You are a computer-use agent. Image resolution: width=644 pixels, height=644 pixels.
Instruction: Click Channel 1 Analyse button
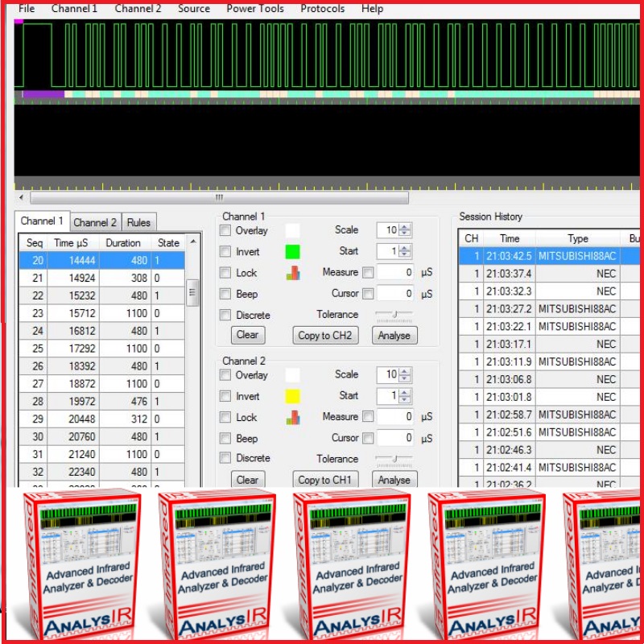coord(394,335)
